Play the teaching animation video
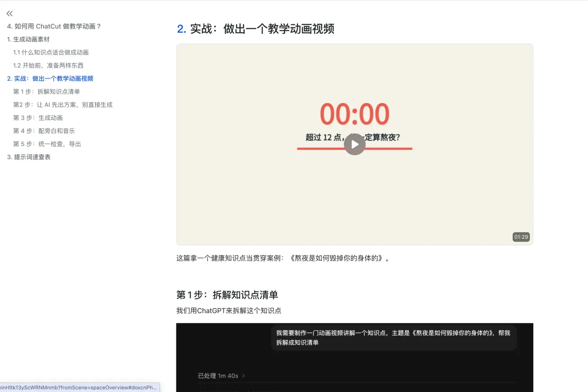The width and height of the screenshot is (588, 392). [x=355, y=144]
